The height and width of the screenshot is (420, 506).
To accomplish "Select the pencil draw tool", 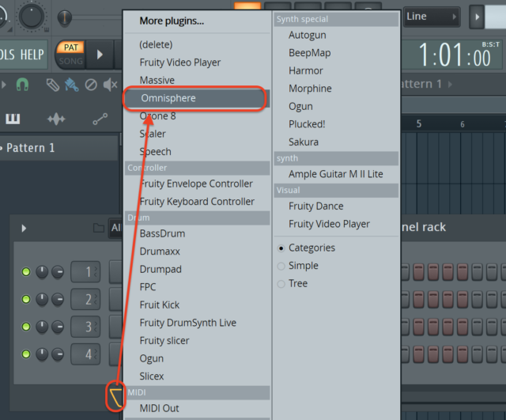I will pyautogui.click(x=52, y=84).
